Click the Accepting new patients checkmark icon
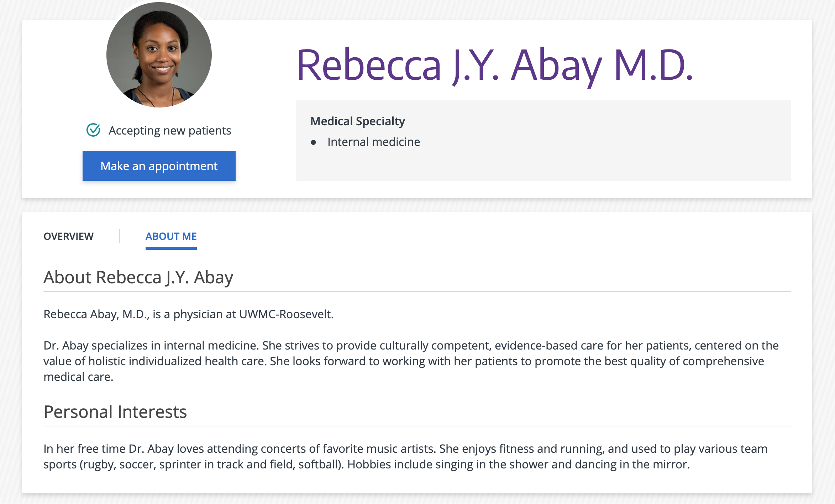The width and height of the screenshot is (835, 504). pos(93,130)
